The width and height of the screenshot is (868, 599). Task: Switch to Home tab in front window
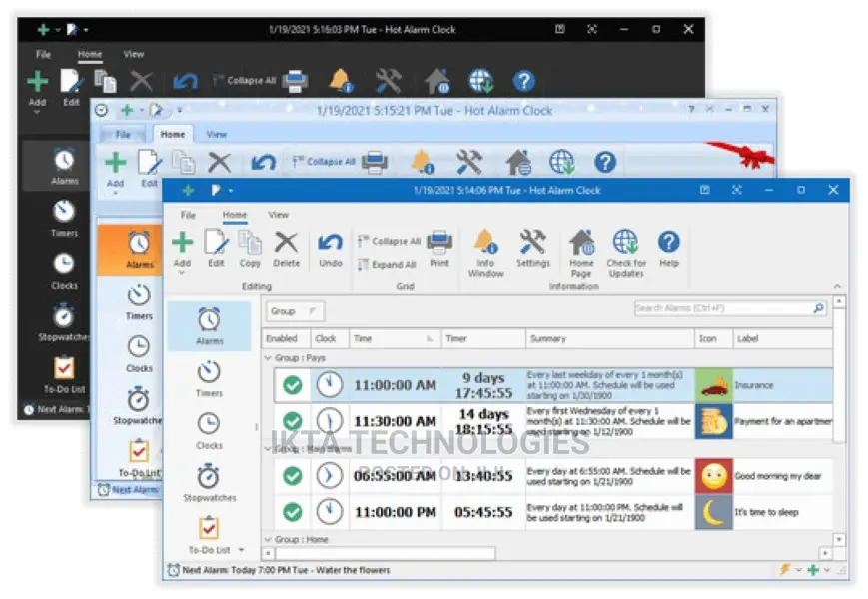coord(235,215)
